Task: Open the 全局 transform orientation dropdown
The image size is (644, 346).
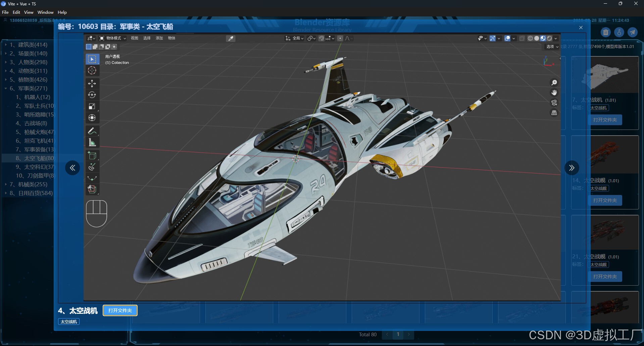Action: [294, 38]
